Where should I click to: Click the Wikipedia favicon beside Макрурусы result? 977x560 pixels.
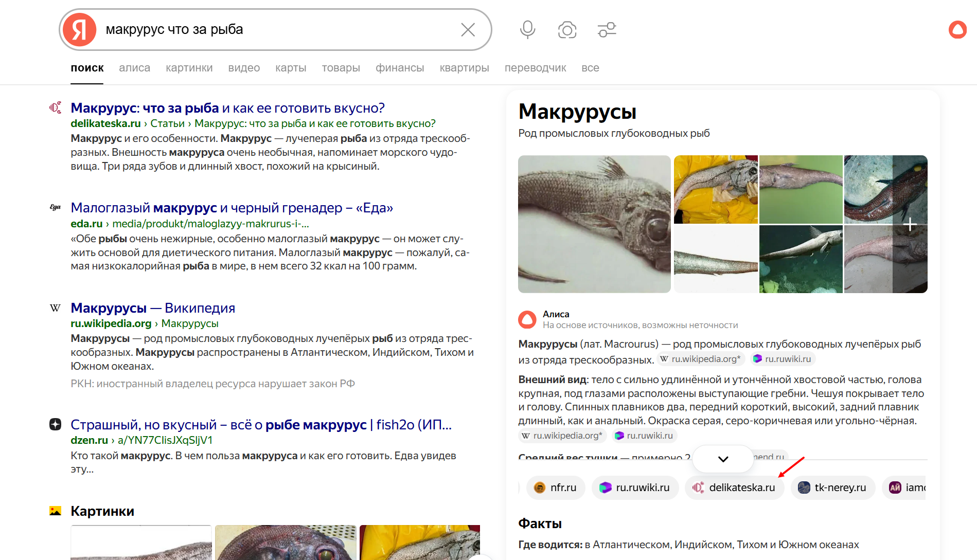[55, 308]
